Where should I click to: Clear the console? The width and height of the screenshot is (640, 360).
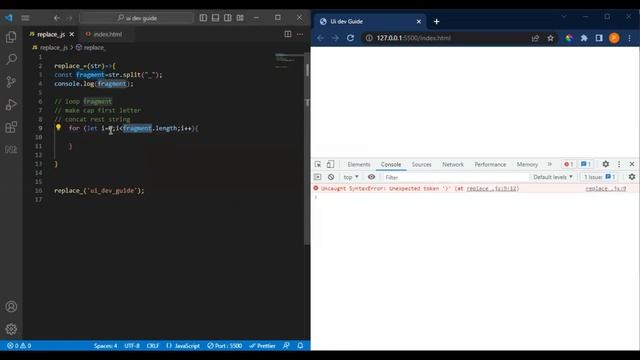click(x=331, y=177)
